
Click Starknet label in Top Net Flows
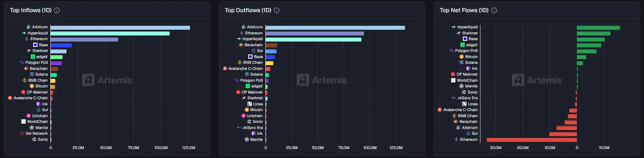(470, 33)
